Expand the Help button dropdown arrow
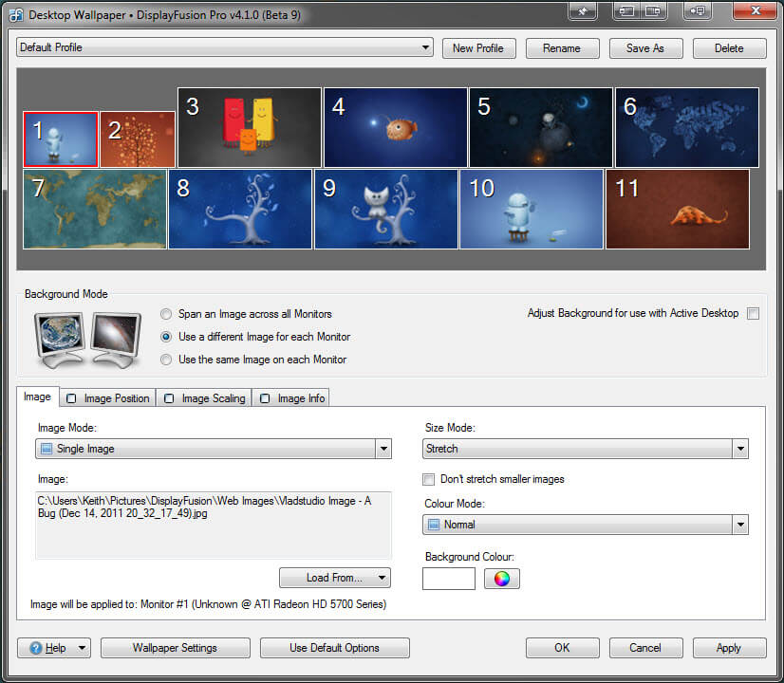 (82, 648)
